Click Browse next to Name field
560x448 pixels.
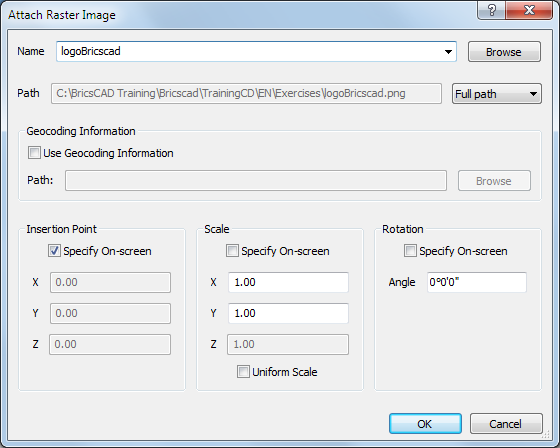point(504,52)
